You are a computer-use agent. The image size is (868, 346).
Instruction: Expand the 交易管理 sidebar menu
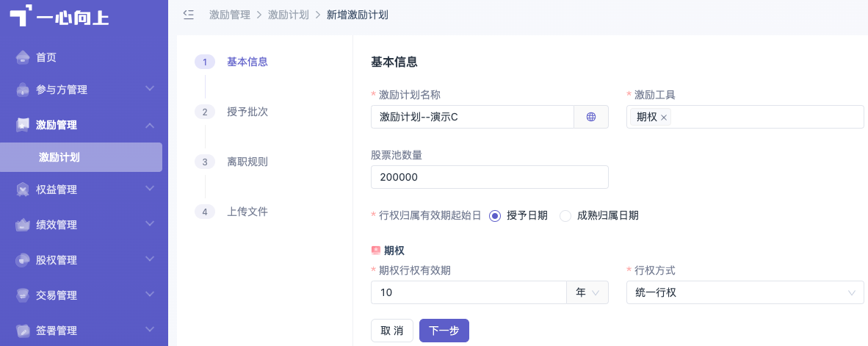pyautogui.click(x=84, y=295)
